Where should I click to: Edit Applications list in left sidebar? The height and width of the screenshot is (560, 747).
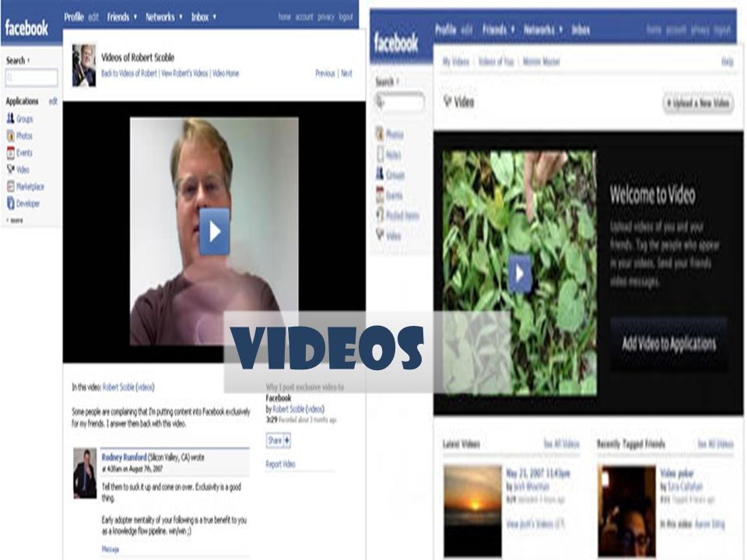point(53,101)
